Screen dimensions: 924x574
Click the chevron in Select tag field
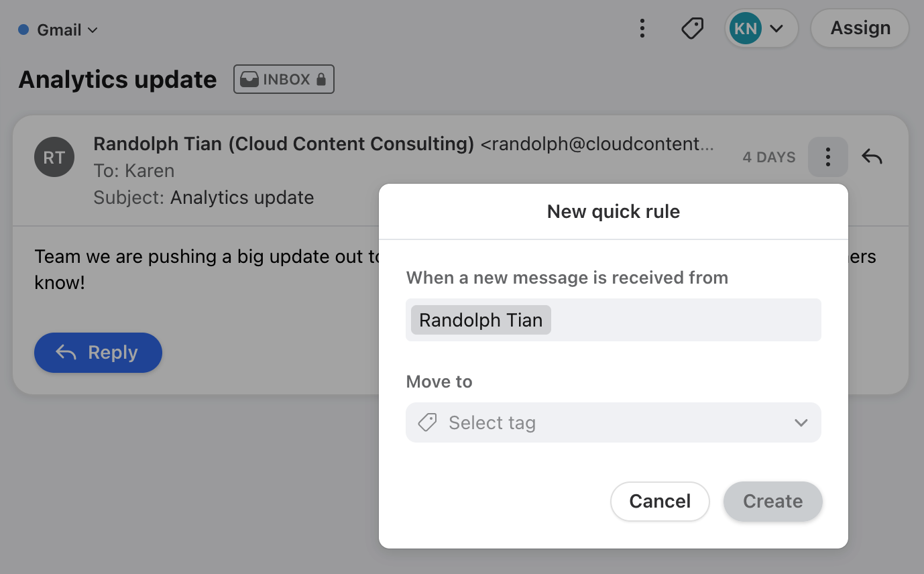(801, 423)
